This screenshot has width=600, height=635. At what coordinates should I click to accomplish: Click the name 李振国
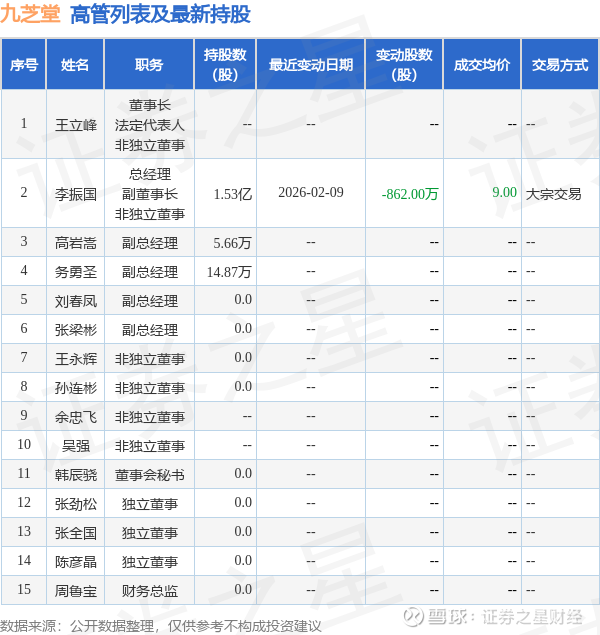[x=76, y=194]
